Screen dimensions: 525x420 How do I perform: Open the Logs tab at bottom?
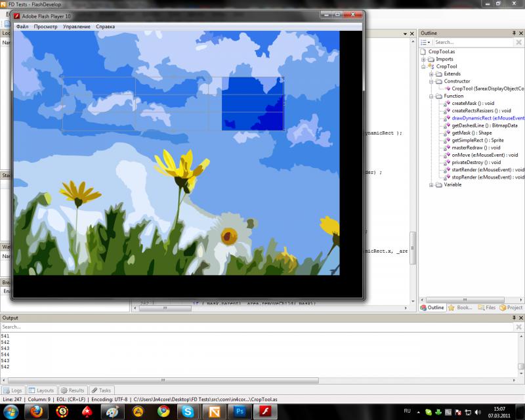pyautogui.click(x=12, y=390)
